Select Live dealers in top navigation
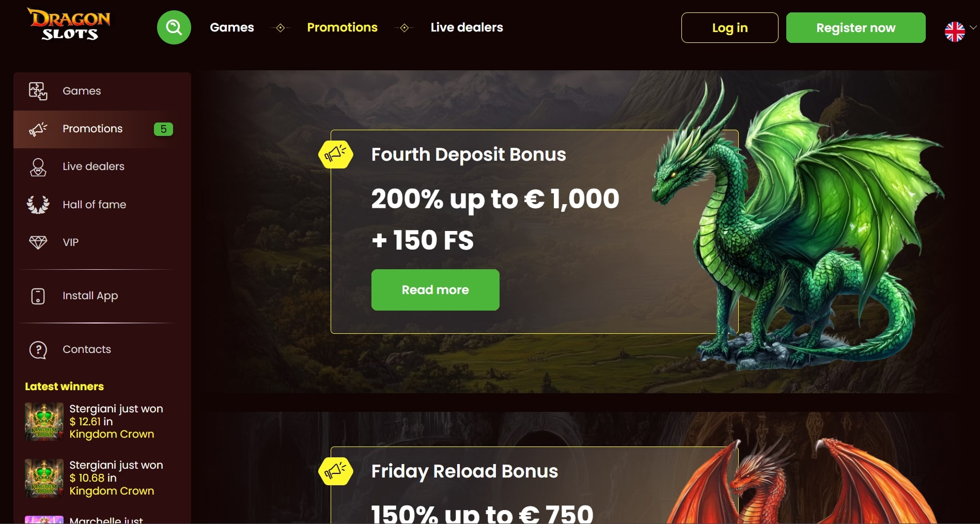980x524 pixels. [x=467, y=27]
